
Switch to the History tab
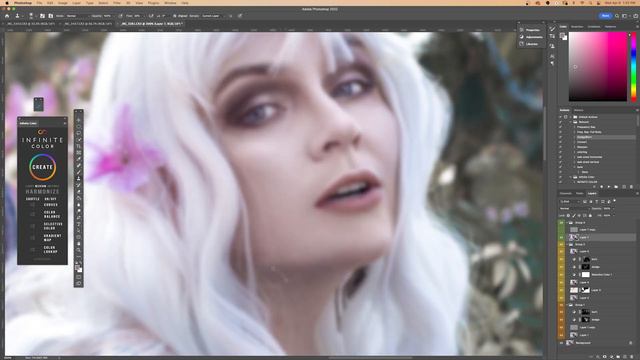[579, 110]
